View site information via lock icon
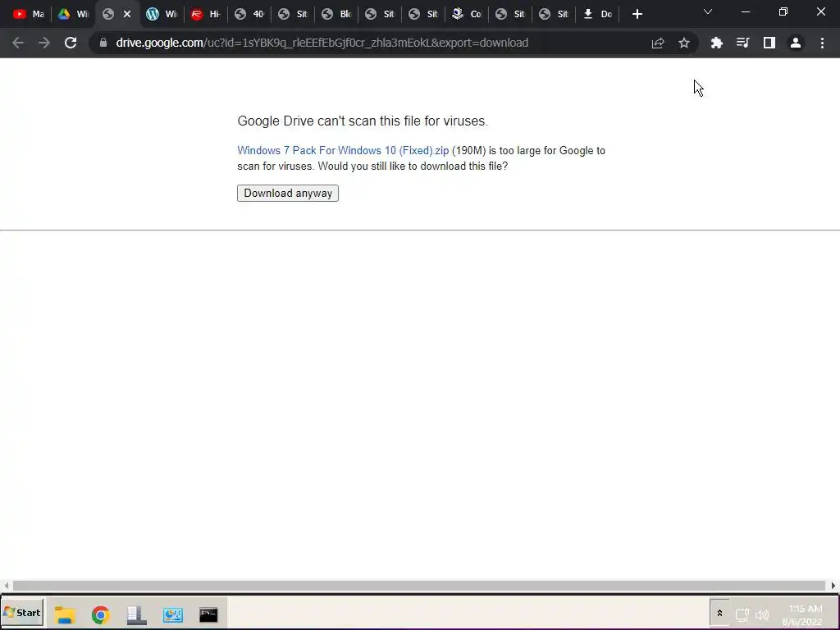The image size is (840, 630). tap(103, 43)
